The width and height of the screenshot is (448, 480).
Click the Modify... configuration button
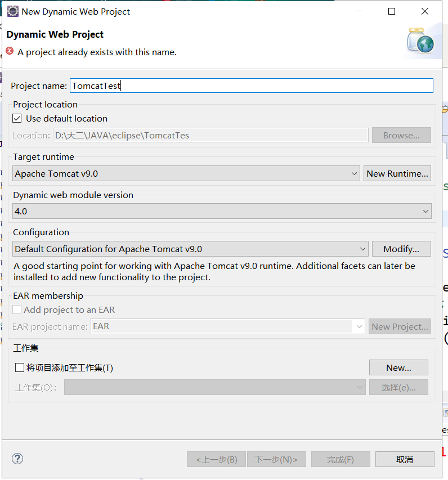(401, 249)
